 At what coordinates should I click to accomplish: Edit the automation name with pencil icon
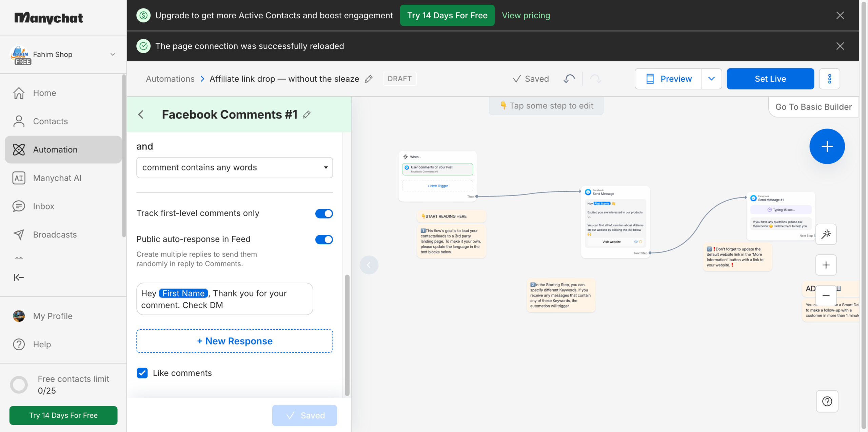369,79
